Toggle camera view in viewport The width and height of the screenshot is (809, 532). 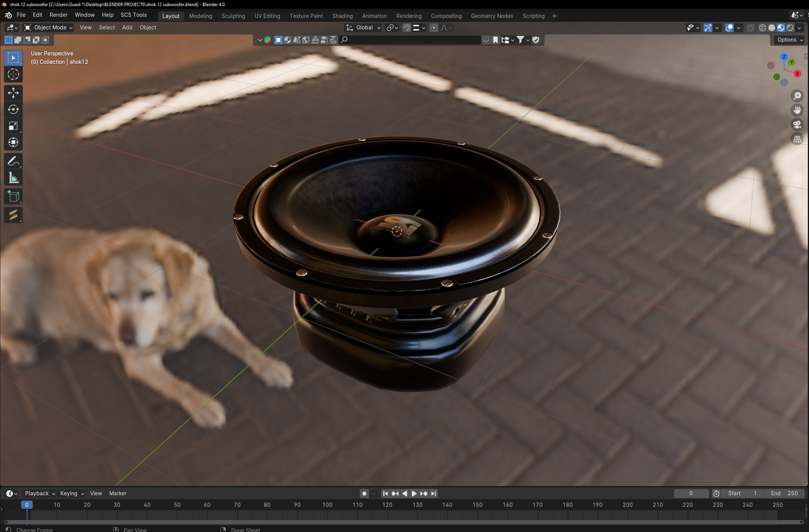tap(797, 124)
